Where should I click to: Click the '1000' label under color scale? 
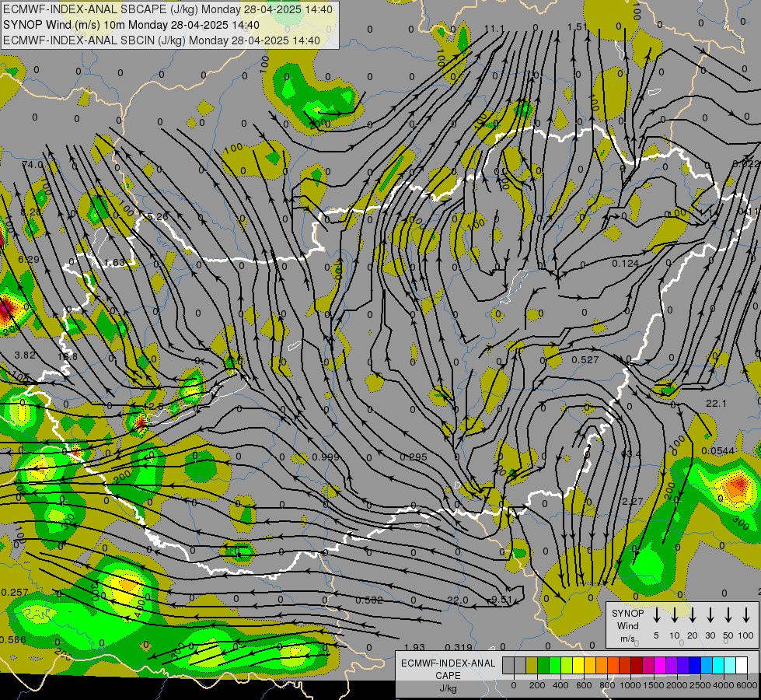(x=630, y=685)
